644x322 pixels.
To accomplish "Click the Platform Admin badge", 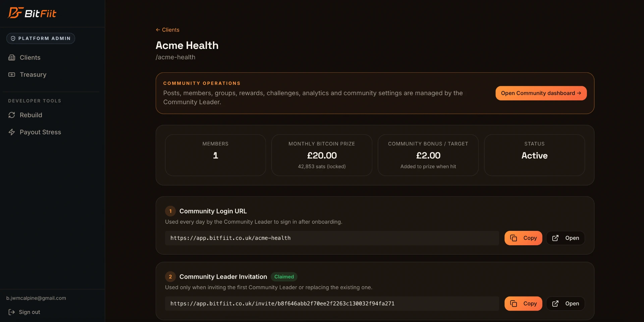I will tap(41, 39).
